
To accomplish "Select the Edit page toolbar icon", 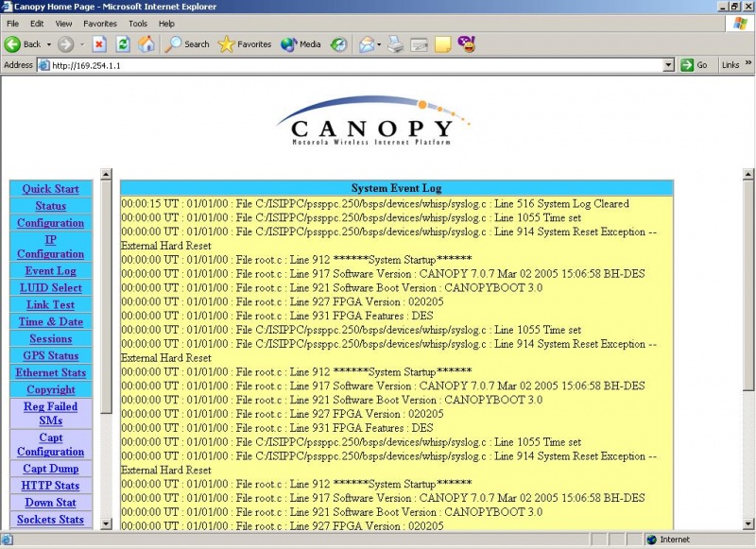I will [x=420, y=43].
